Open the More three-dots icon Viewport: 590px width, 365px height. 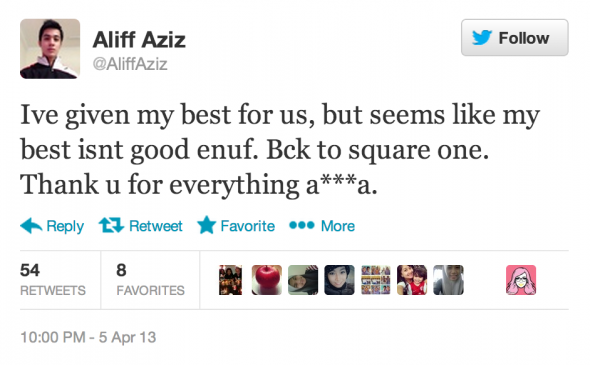tap(302, 225)
